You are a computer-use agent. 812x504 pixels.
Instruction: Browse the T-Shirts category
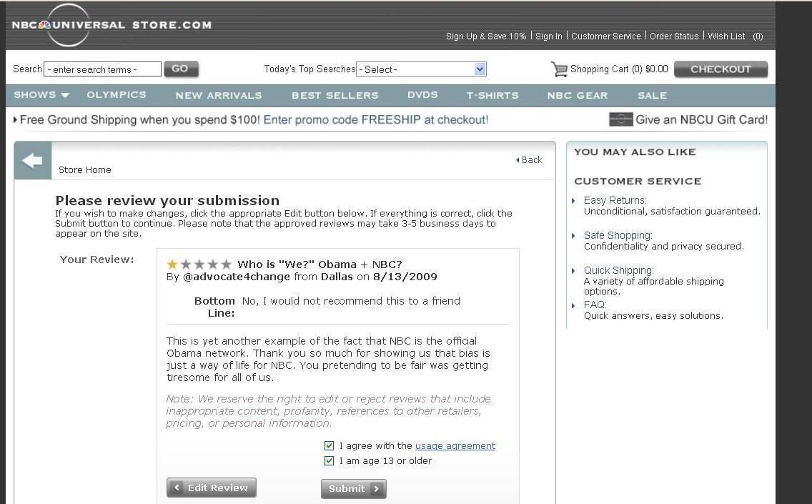pyautogui.click(x=492, y=95)
